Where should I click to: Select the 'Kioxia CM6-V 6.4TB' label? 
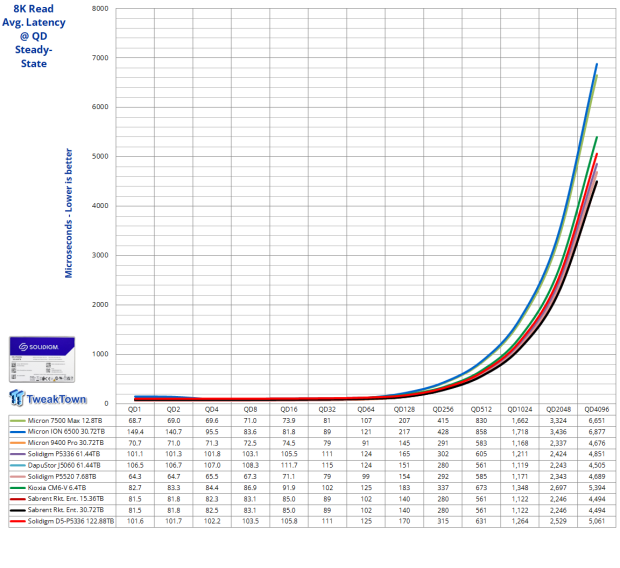tap(57, 488)
